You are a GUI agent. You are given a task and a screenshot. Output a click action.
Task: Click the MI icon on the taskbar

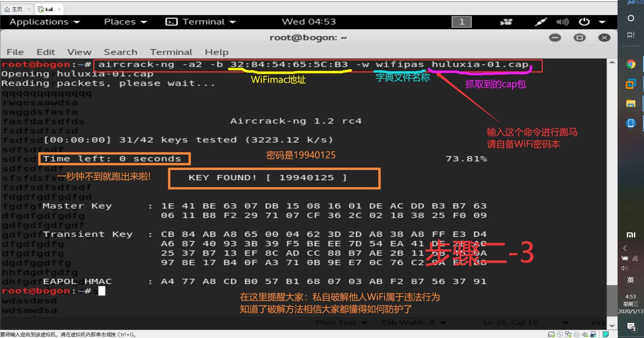tap(631, 235)
